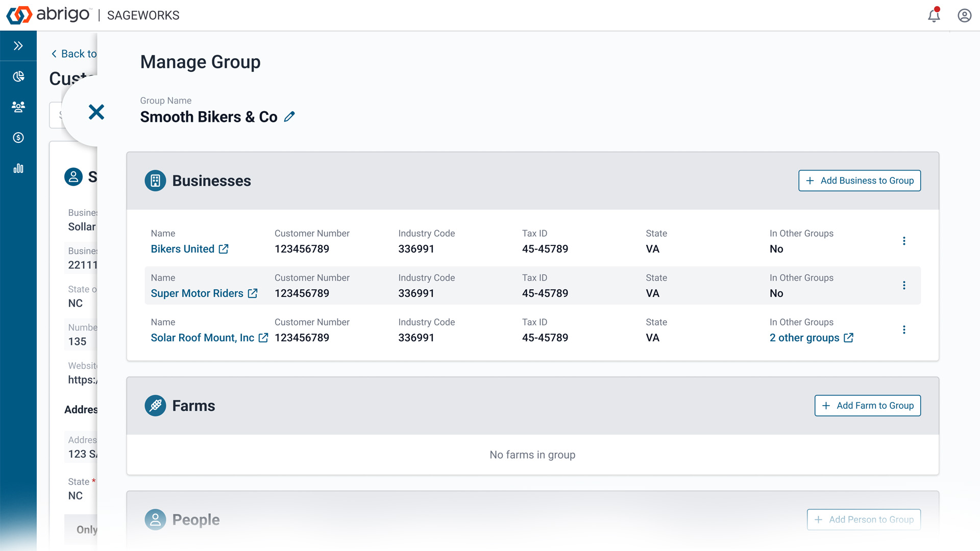Screen dimensions: 980x551
Task: Go back using the Back to link
Action: 74,54
